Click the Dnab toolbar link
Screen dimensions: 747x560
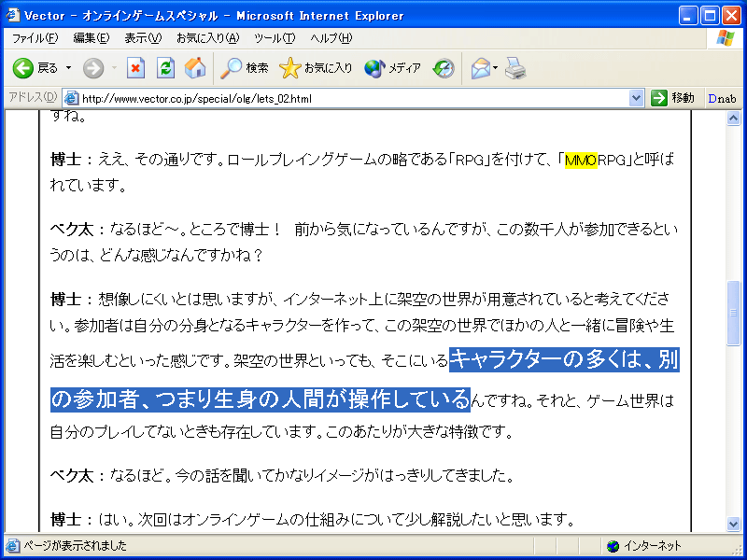(x=722, y=99)
